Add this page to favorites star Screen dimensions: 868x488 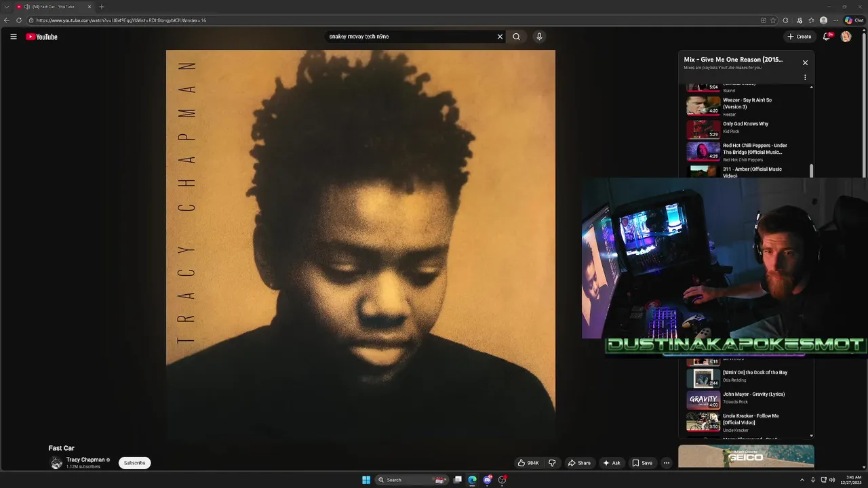coord(773,20)
